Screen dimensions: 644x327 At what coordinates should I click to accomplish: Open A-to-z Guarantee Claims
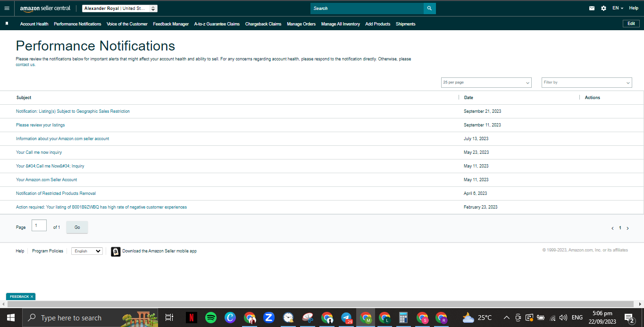click(217, 24)
